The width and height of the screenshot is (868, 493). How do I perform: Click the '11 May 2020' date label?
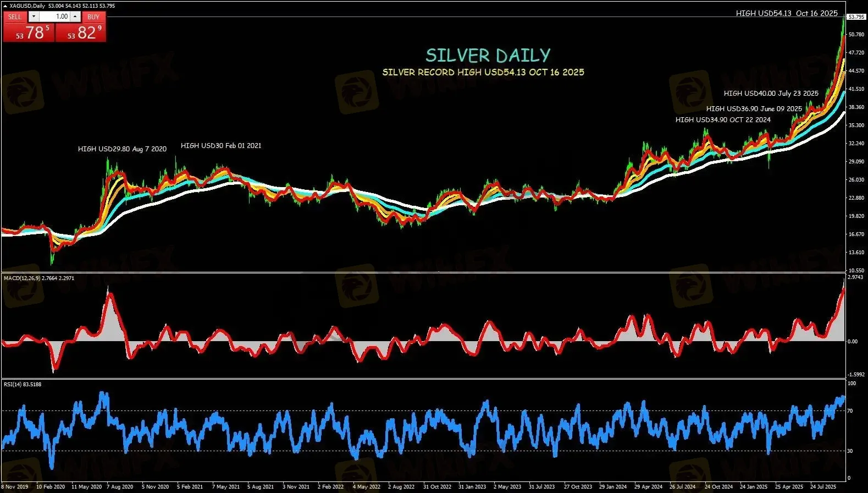[x=86, y=487]
